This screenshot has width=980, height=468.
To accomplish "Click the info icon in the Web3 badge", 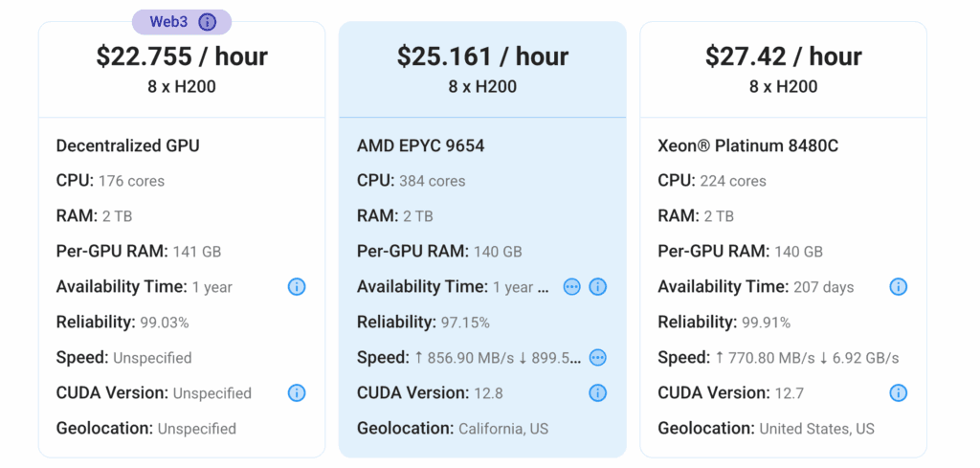I will 208,23.
